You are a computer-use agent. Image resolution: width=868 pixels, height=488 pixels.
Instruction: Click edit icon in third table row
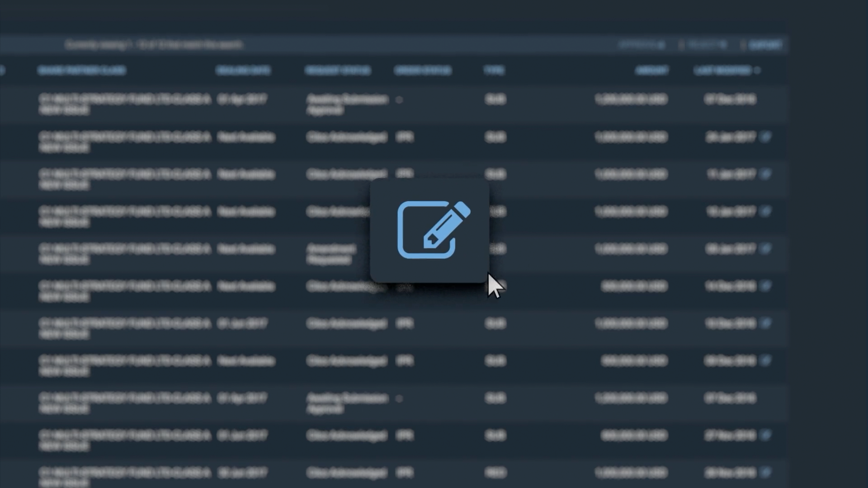[x=765, y=174]
